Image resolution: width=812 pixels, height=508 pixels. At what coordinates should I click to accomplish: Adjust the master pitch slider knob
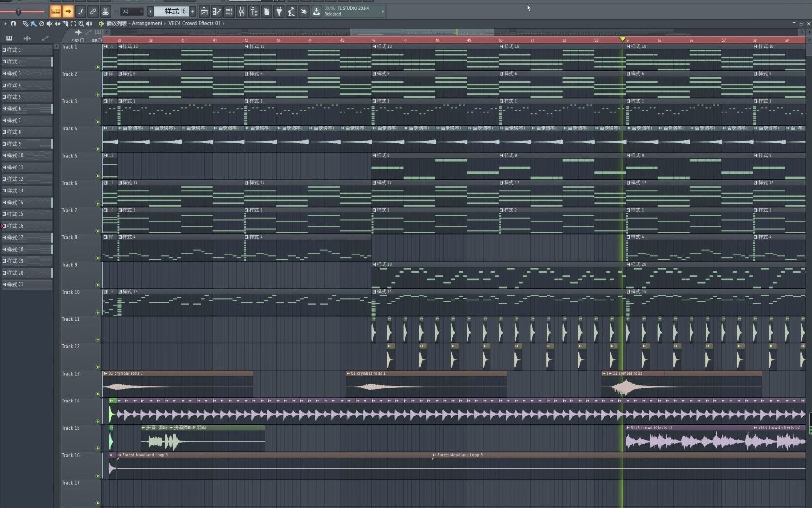[18, 11]
